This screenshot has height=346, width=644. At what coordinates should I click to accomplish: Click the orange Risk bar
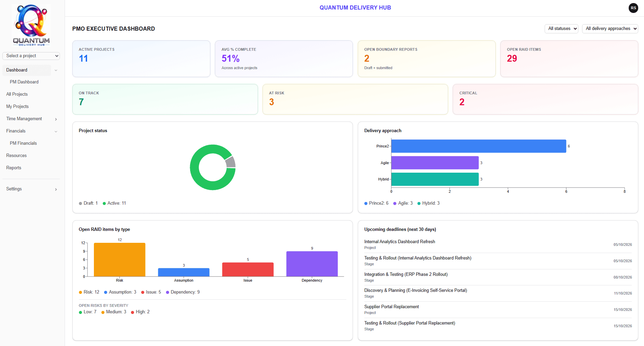tap(119, 259)
